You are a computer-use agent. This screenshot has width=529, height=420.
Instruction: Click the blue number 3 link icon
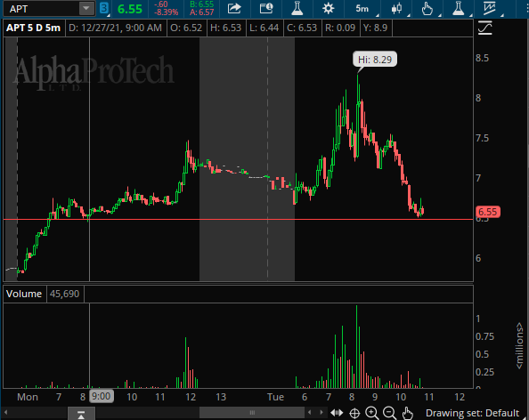pyautogui.click(x=104, y=8)
